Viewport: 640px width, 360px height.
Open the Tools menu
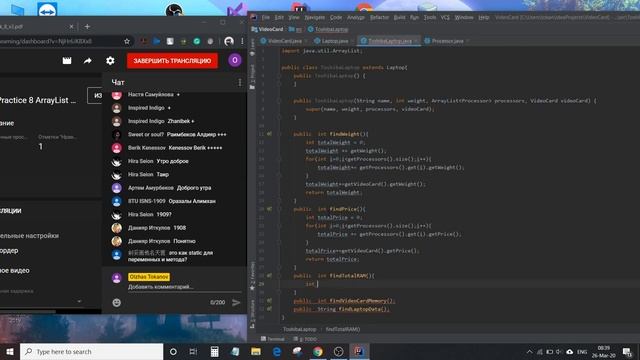[x=430, y=18]
